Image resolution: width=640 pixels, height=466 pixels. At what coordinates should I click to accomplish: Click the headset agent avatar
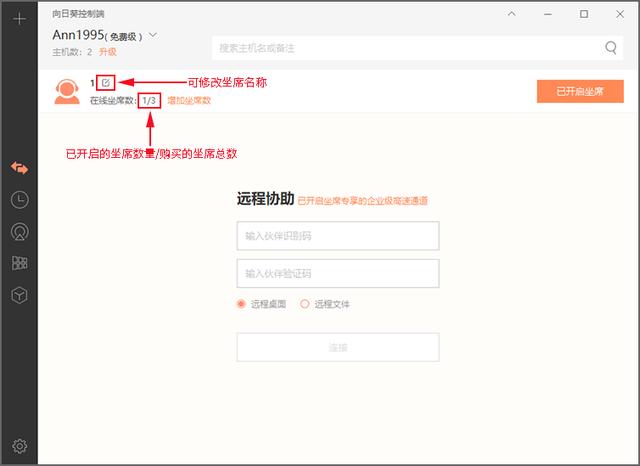click(x=67, y=92)
